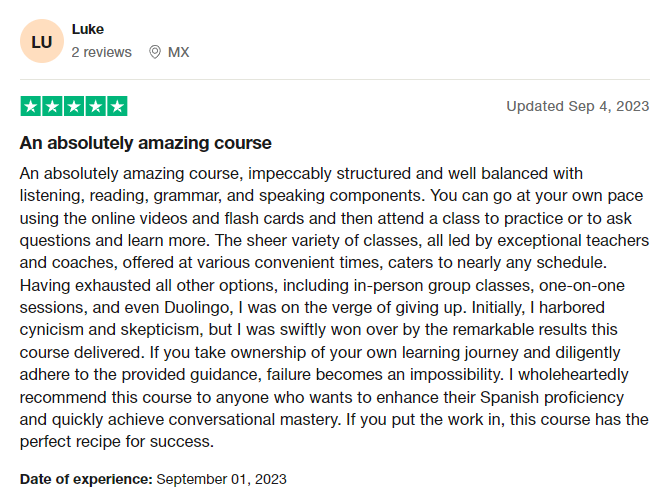The height and width of the screenshot is (499, 669).
Task: Click the first line of the review body
Action: coord(301,174)
